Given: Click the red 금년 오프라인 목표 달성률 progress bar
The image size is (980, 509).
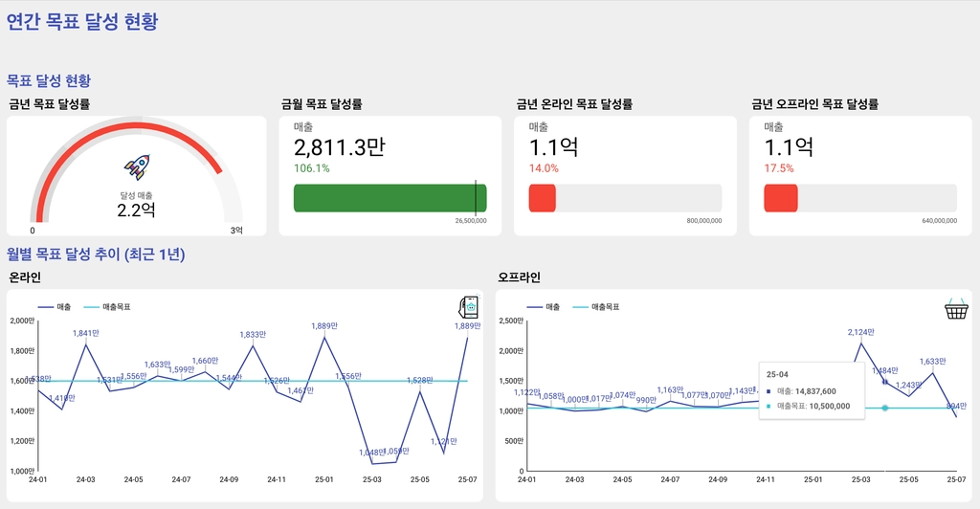Looking at the screenshot, I should tap(781, 198).
